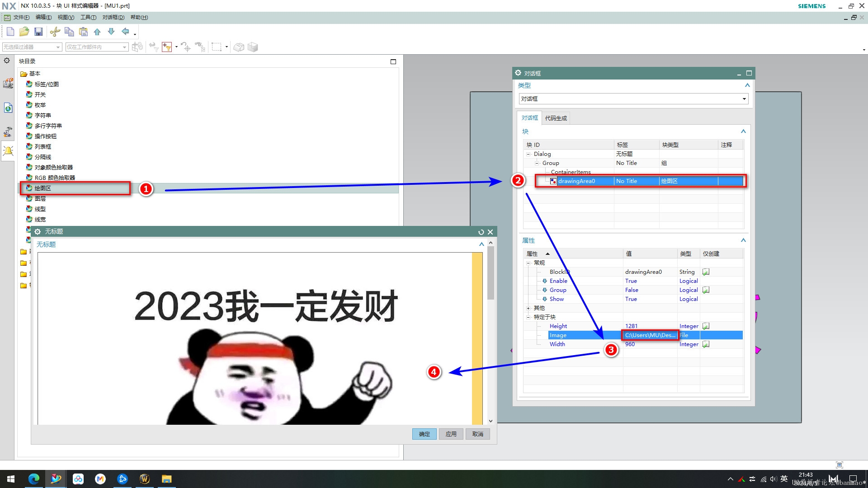Collapse the 无标题 group chevron in preview
868x488 pixels.
click(x=481, y=244)
